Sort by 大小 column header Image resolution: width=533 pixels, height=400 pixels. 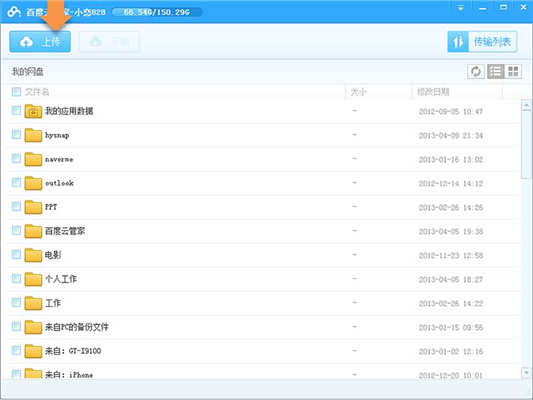[x=358, y=92]
